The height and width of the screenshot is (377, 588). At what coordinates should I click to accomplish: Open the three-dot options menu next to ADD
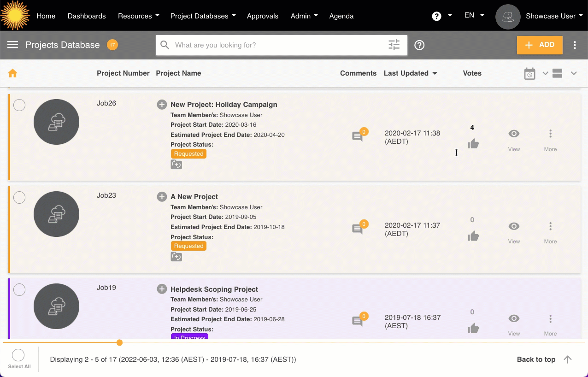click(x=575, y=45)
